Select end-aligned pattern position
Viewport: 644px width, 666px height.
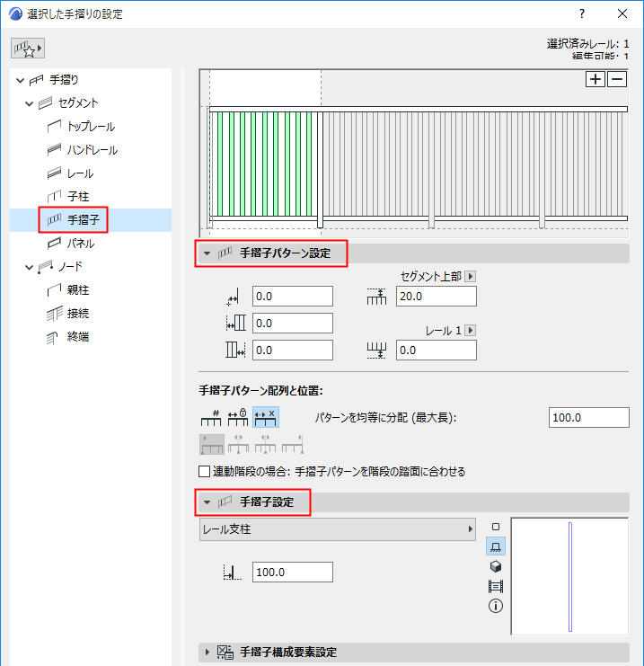coord(293,444)
